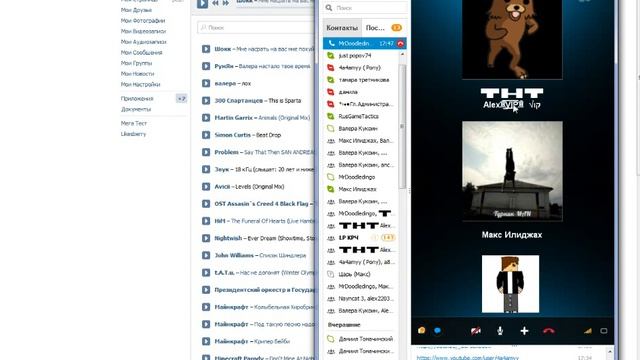Open contact тамара третникова
The image size is (640, 360).
pyautogui.click(x=364, y=80)
